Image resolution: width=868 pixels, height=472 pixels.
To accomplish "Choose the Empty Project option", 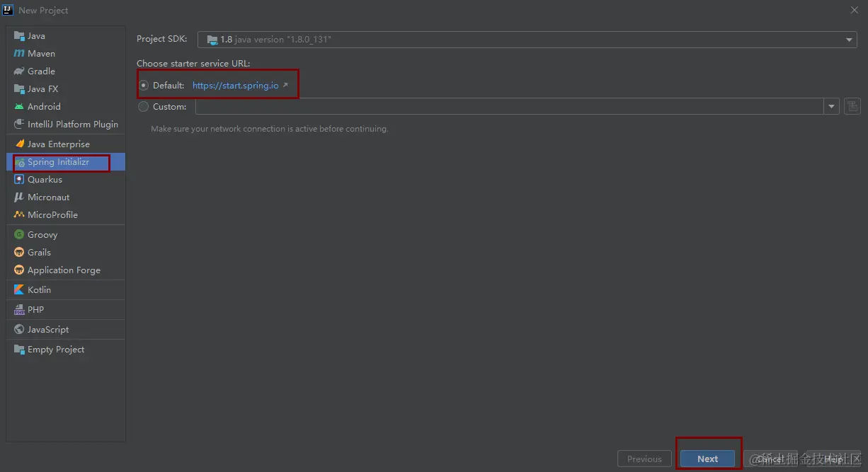I will click(x=66, y=349).
